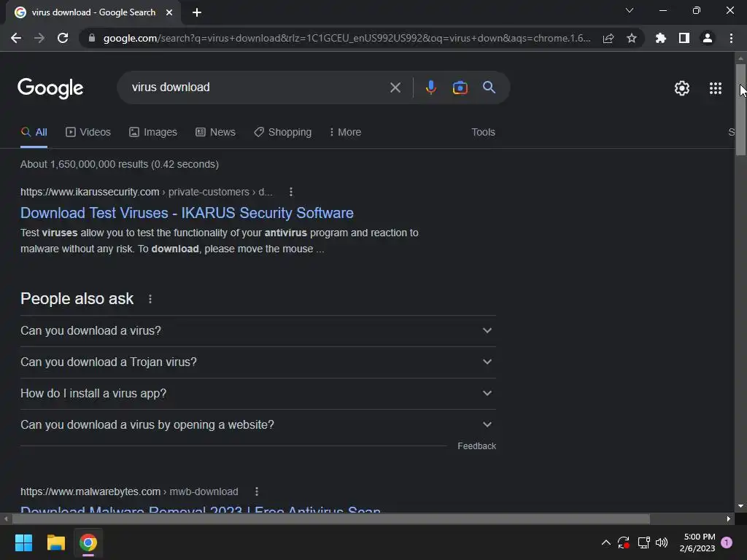Click the scroll down arrow
This screenshot has width=747, height=560.
[740, 507]
